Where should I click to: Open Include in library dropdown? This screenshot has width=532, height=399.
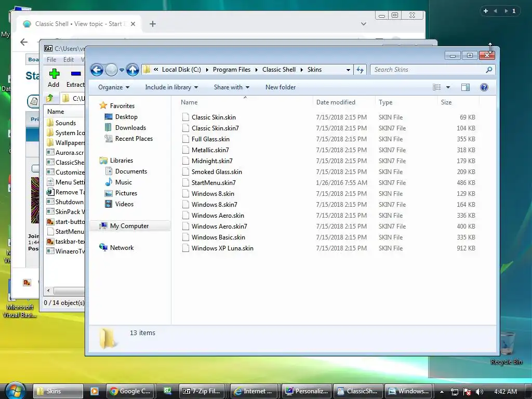pyautogui.click(x=171, y=87)
